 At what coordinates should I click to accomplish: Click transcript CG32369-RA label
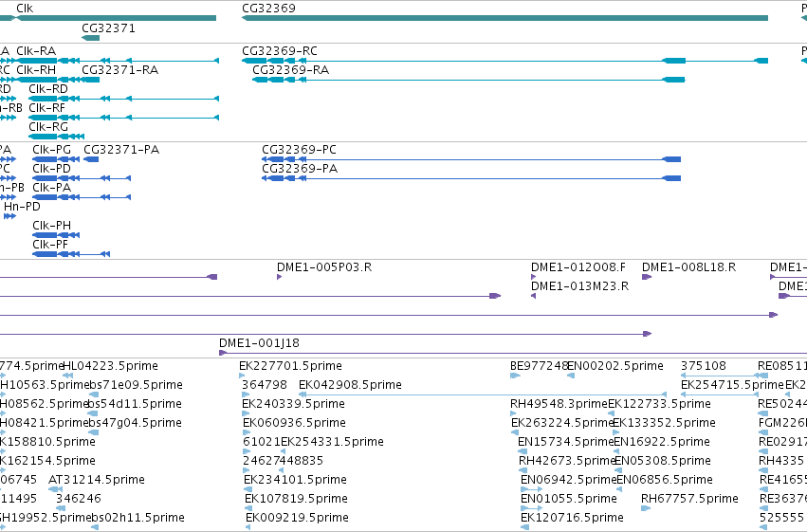291,70
